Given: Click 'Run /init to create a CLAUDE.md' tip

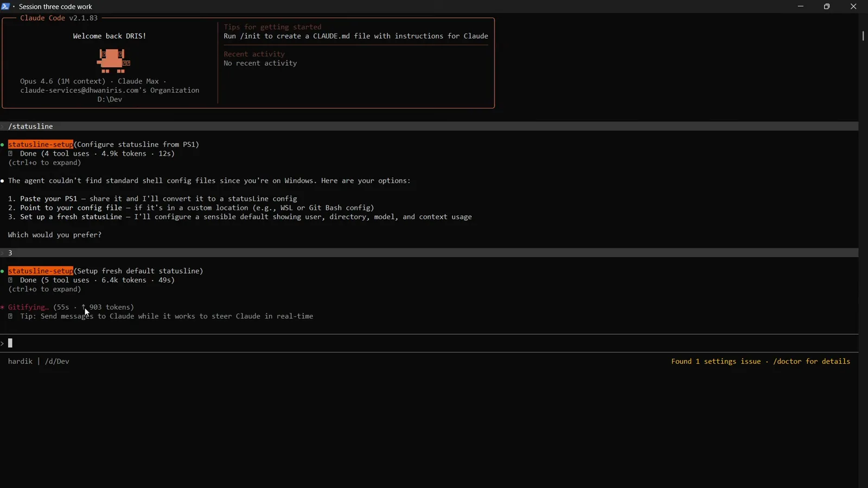Looking at the screenshot, I should point(356,36).
